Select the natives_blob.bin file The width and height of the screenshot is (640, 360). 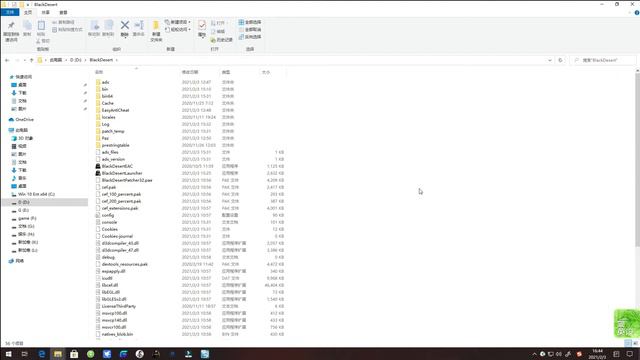117,334
